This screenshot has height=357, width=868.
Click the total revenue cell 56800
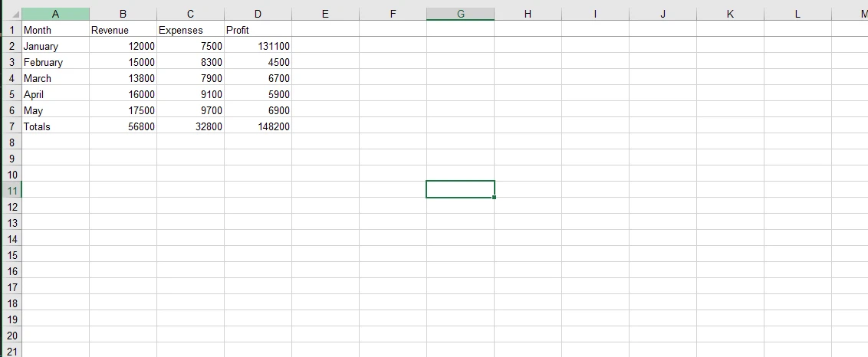click(x=123, y=126)
